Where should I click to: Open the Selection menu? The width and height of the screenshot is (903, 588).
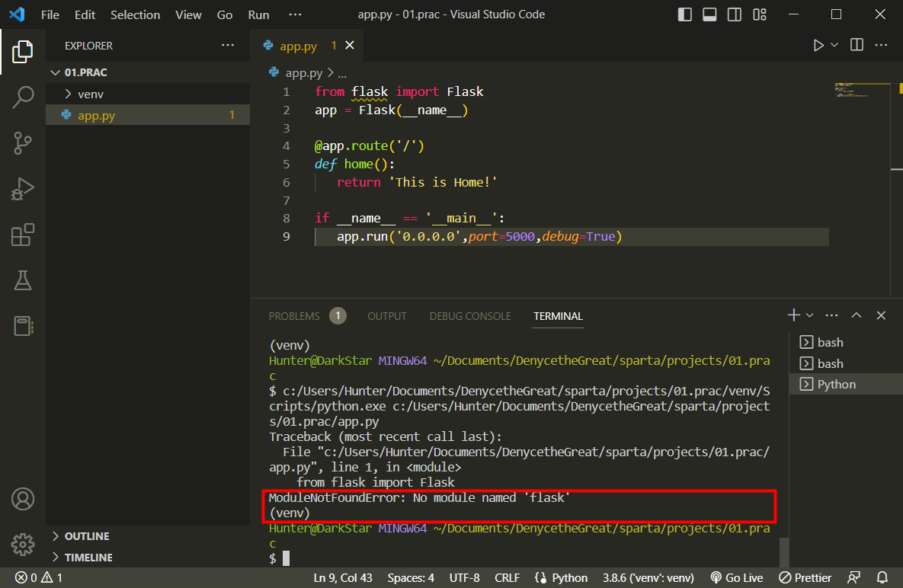[136, 14]
